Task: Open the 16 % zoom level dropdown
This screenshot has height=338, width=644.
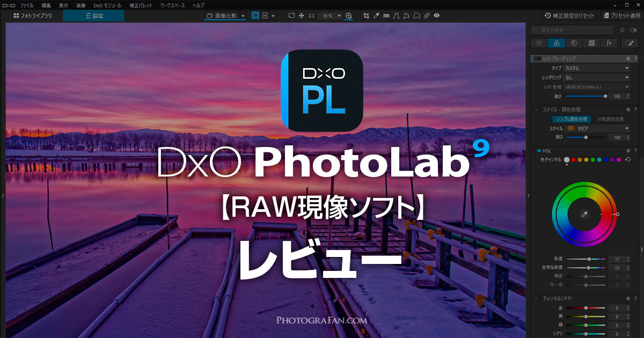Action: coord(331,16)
